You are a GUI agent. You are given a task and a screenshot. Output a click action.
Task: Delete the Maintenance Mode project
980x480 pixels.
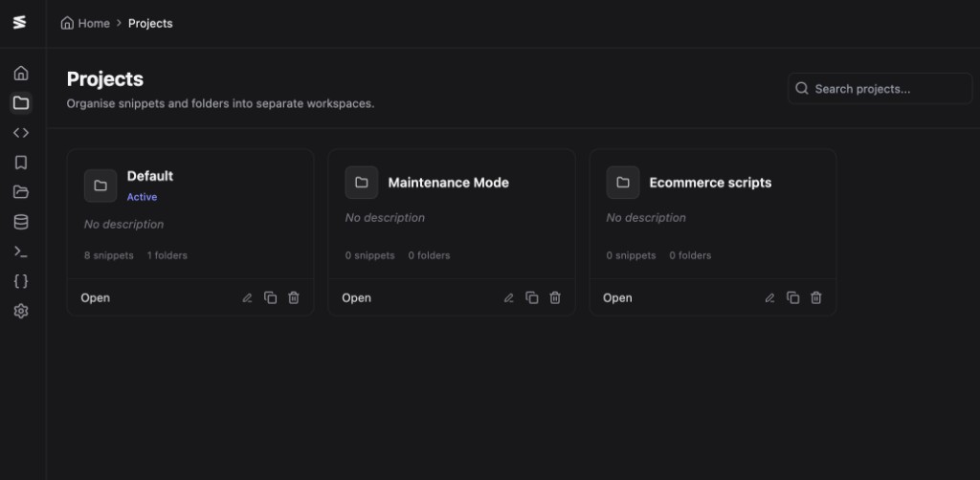(x=555, y=297)
